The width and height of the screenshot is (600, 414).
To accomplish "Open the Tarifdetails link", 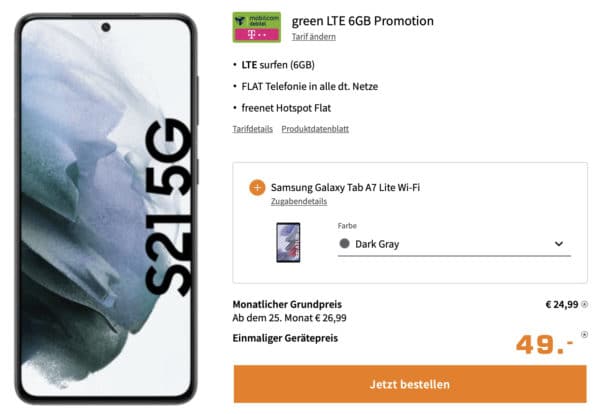I will tap(253, 129).
